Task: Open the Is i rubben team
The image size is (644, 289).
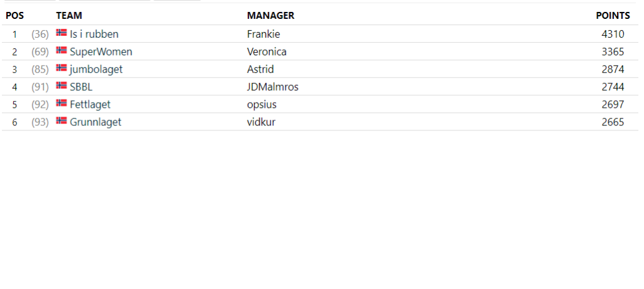Action: tap(94, 34)
